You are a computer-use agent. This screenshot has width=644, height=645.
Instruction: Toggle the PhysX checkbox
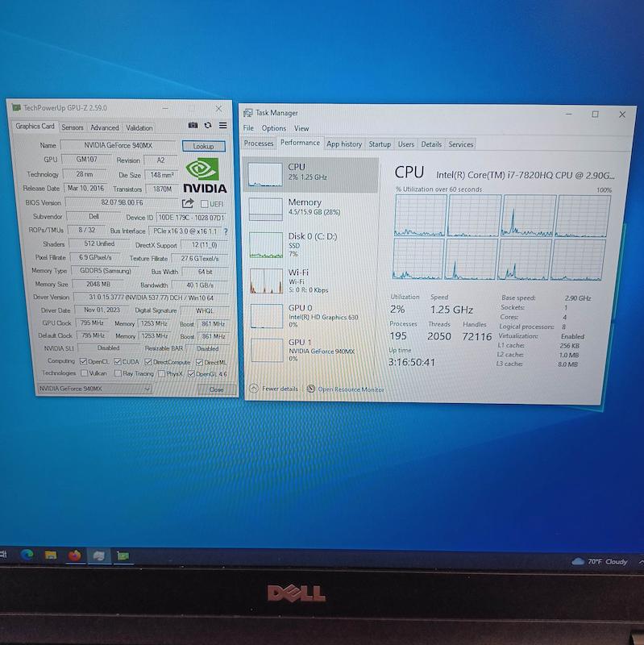point(162,373)
